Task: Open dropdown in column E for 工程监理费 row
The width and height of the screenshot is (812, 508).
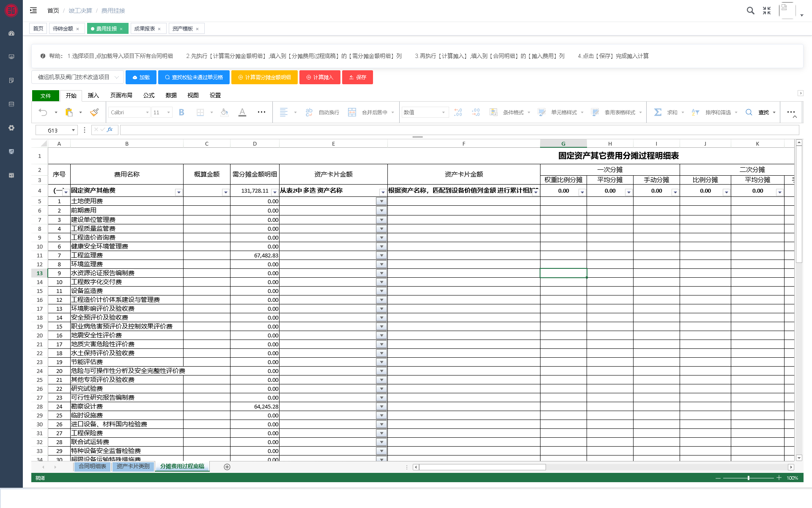Action: (x=381, y=255)
